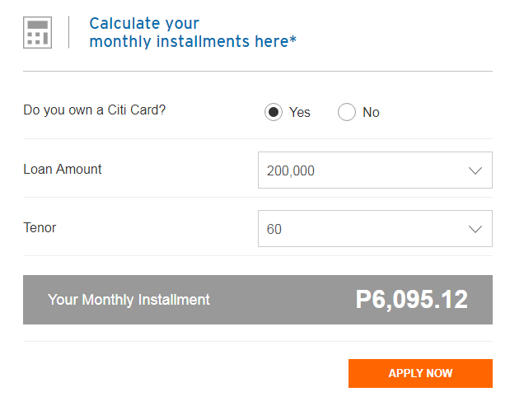Click the No label text
Image resolution: width=524 pixels, height=420 pixels.
[x=371, y=112]
